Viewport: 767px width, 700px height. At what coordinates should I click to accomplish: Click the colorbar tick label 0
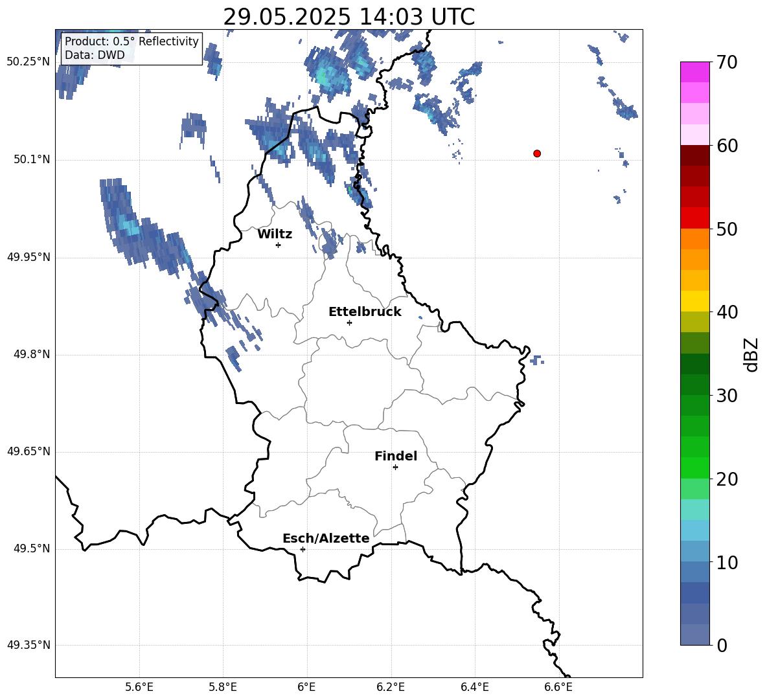tap(722, 646)
